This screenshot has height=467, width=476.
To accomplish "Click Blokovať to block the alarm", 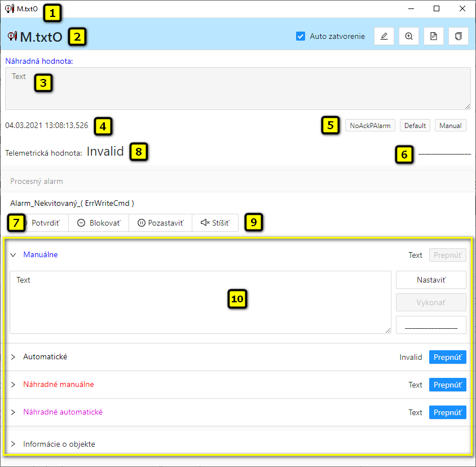I will click(99, 223).
